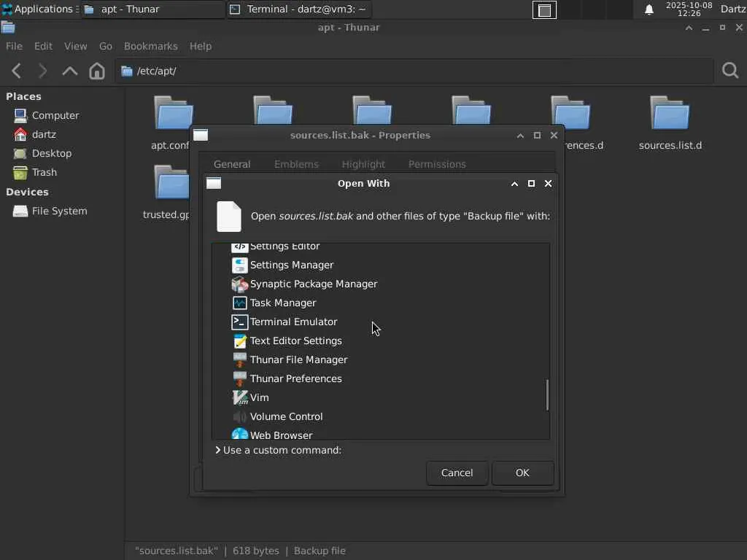The width and height of the screenshot is (747, 560).
Task: Click the "Backup file" status bar text
Action: (x=320, y=551)
